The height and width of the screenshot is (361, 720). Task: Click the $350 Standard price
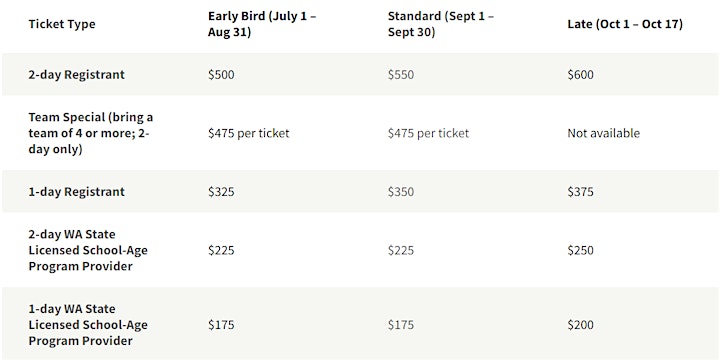pyautogui.click(x=401, y=192)
